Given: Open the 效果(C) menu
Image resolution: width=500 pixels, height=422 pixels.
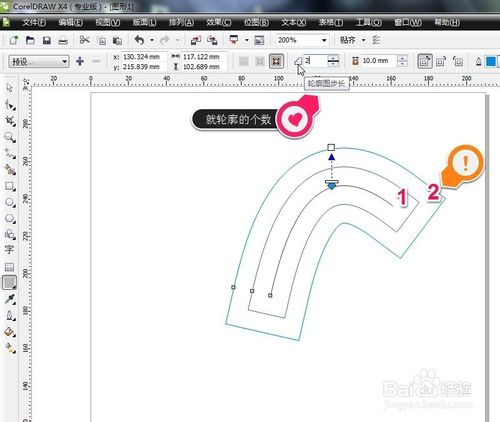Looking at the screenshot, I should (219, 23).
